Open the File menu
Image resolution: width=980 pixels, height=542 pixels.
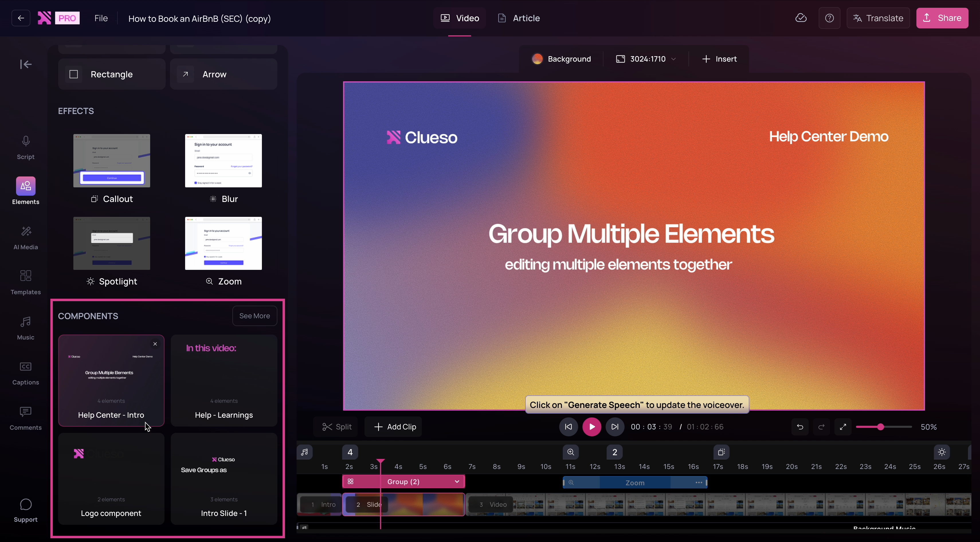click(101, 18)
